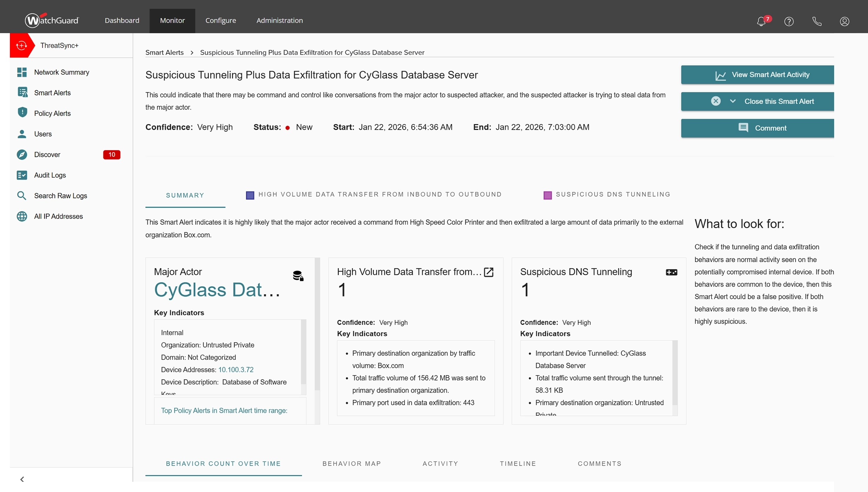This screenshot has width=868, height=492.
Task: Click the breadcrumb chevron after Smart Alerts
Action: (192, 53)
